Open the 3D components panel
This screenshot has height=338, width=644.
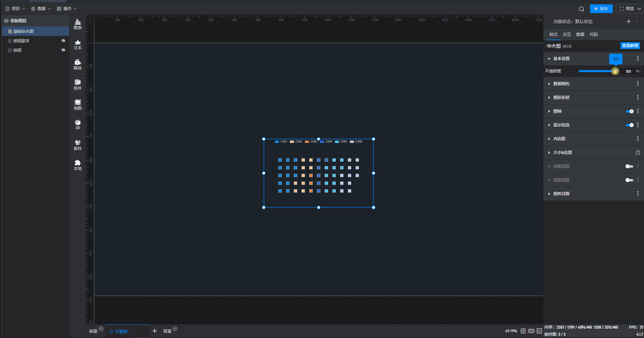coord(77,124)
